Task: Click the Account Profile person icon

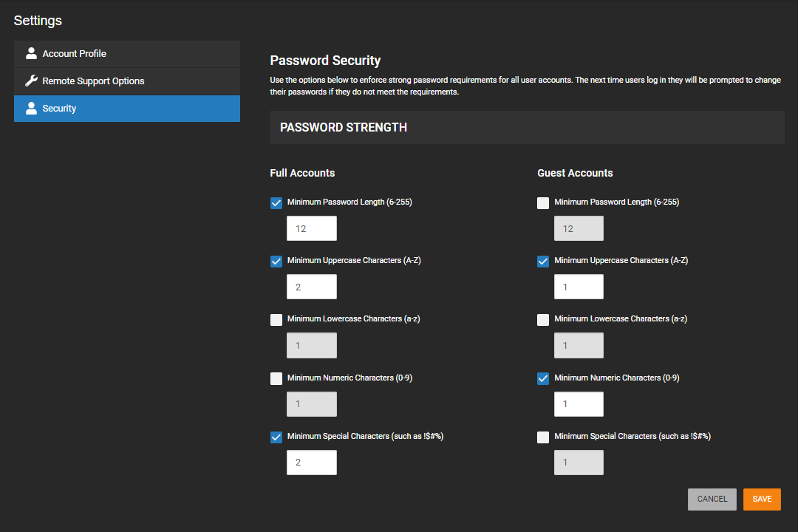Action: [x=31, y=53]
